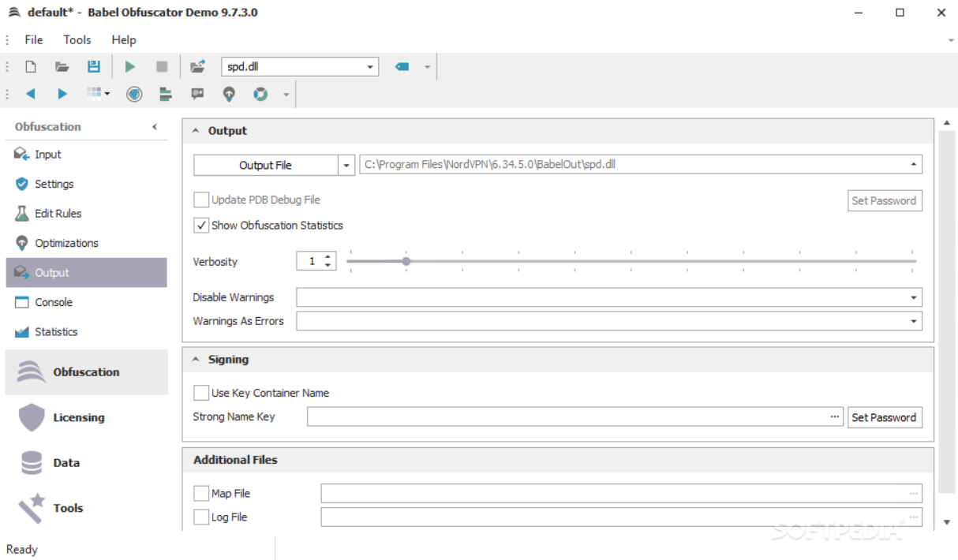The height and width of the screenshot is (560, 958).
Task: Navigate back with the blue left arrow
Action: pos(30,94)
